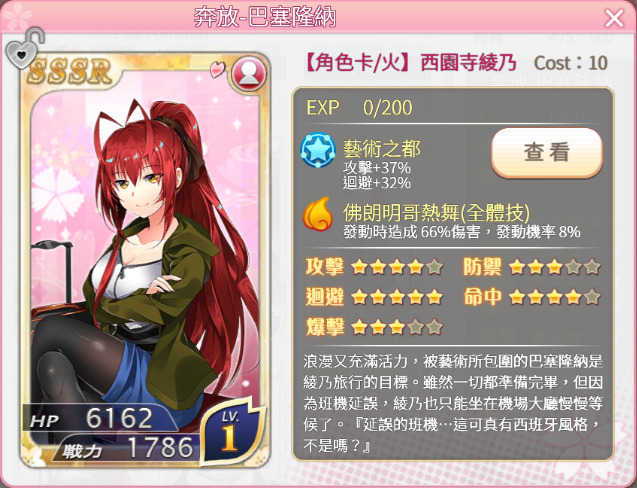Click the blue star 藝術之都 skill icon

318,151
